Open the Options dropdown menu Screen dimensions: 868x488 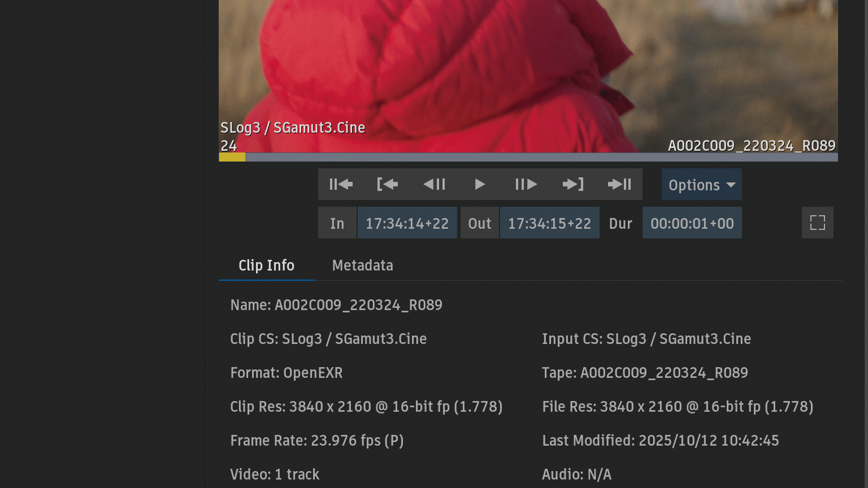701,185
